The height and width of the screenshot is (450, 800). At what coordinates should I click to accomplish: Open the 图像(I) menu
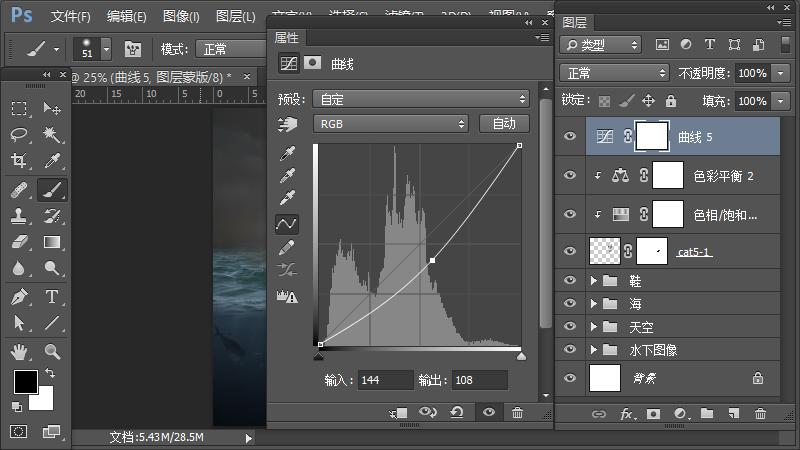pos(181,17)
